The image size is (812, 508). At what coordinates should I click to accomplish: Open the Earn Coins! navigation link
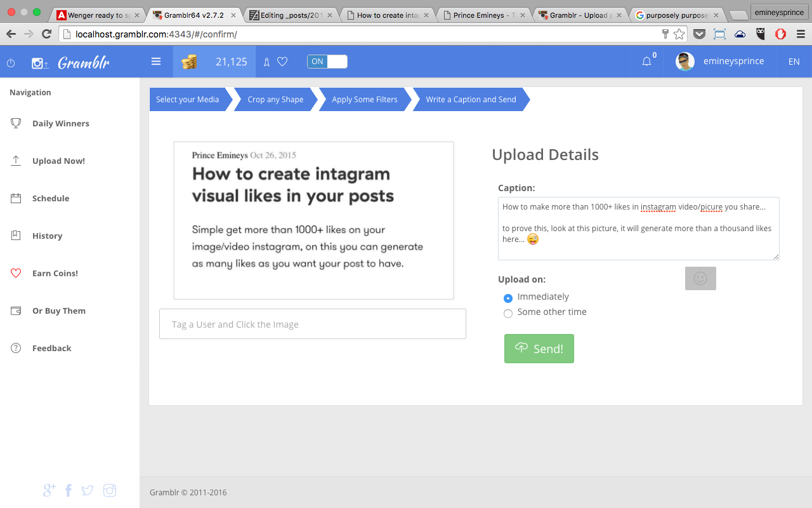[x=55, y=273]
